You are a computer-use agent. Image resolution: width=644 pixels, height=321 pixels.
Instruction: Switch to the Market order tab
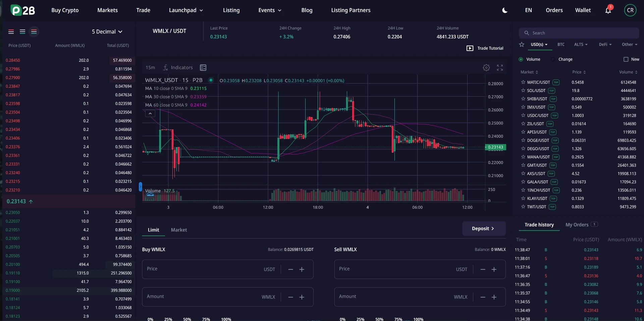[x=179, y=230]
